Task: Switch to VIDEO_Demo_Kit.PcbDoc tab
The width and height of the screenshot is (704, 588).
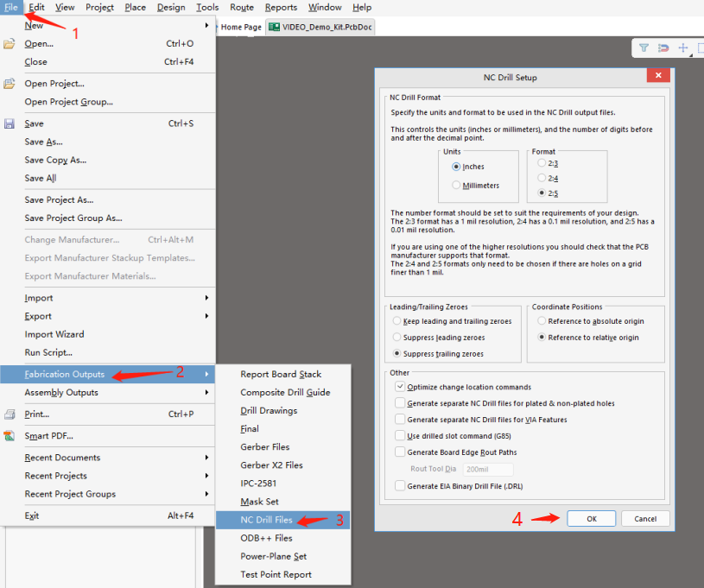Action: [x=321, y=27]
